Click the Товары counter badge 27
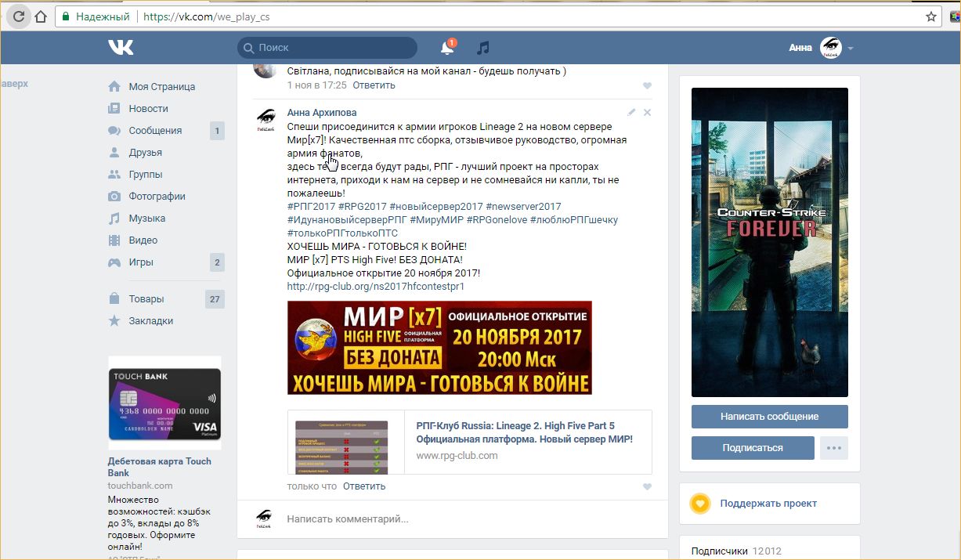Image resolution: width=961 pixels, height=560 pixels. pos(215,298)
